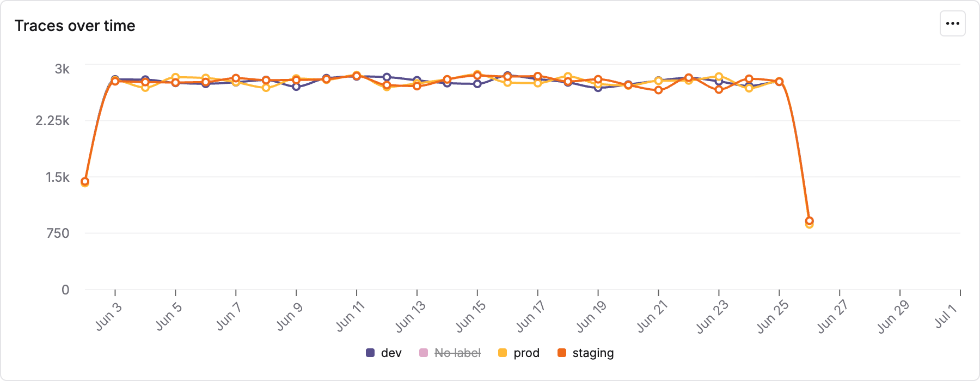
Task: Click the dev data point near Jun 12
Action: coord(387,76)
